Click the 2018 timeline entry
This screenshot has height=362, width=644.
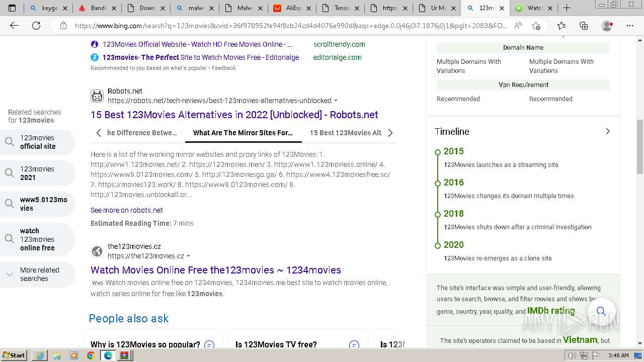453,214
